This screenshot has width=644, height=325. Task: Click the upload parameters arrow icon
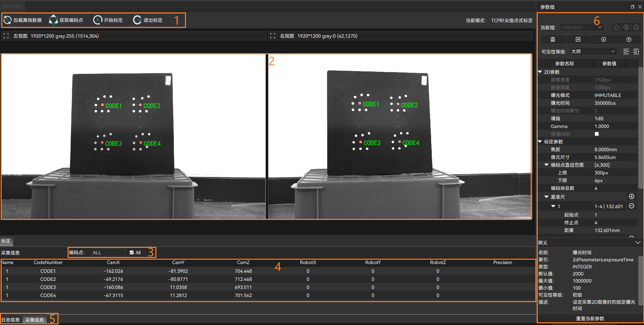click(x=629, y=39)
